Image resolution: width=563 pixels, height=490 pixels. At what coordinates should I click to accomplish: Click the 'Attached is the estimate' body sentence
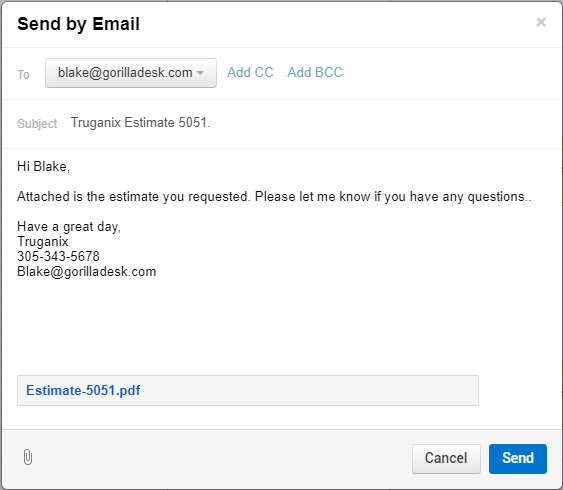click(x=274, y=197)
